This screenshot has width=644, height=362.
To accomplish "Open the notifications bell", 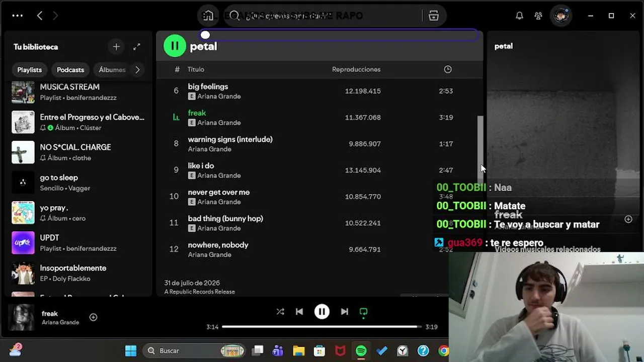I will click(519, 16).
